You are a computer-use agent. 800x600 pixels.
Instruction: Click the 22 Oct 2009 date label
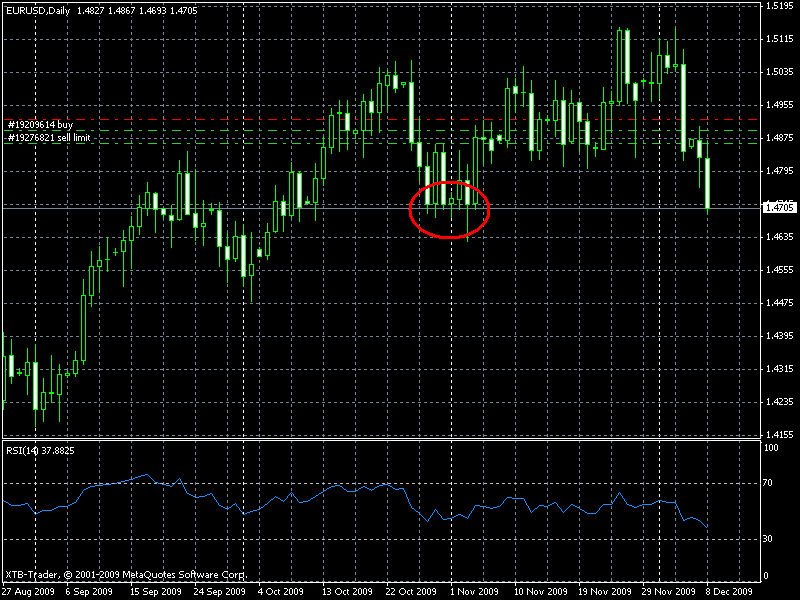pos(411,592)
